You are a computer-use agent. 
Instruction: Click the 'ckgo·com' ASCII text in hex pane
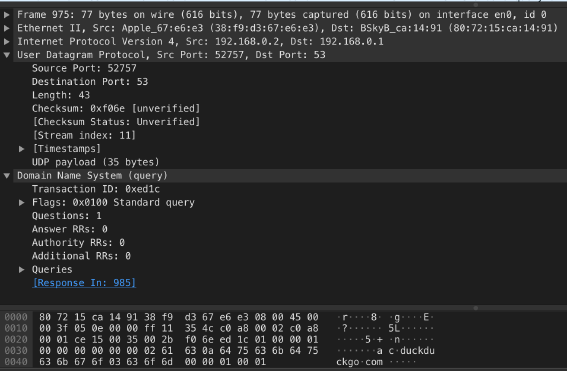coord(359,362)
